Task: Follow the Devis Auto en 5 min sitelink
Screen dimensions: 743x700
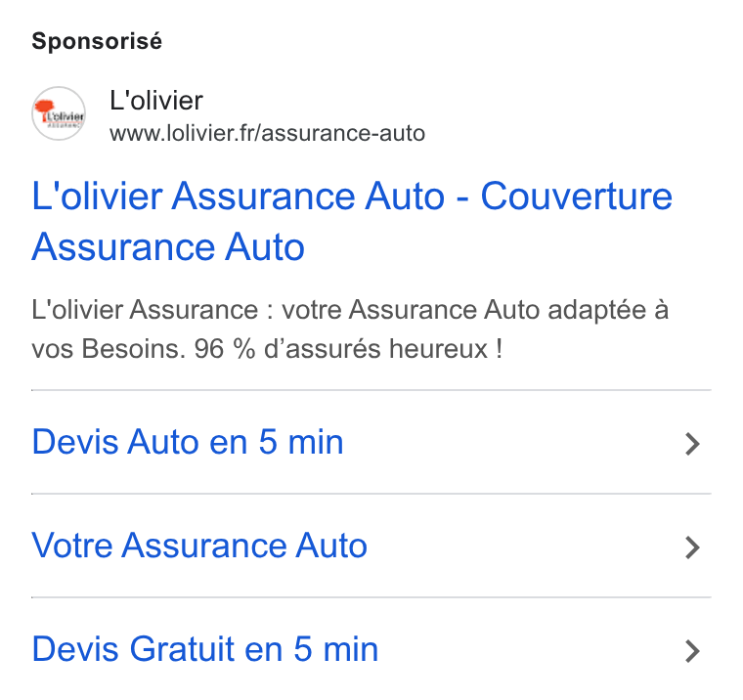Action: tap(188, 442)
